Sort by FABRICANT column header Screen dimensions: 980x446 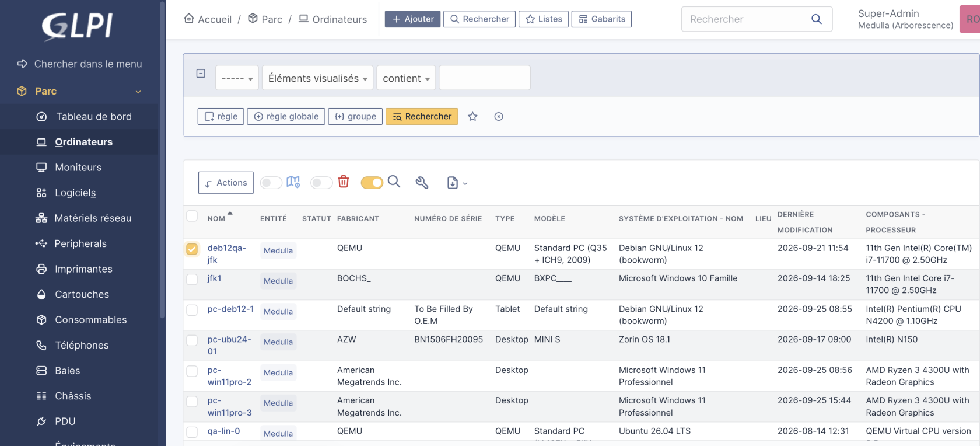coord(358,219)
